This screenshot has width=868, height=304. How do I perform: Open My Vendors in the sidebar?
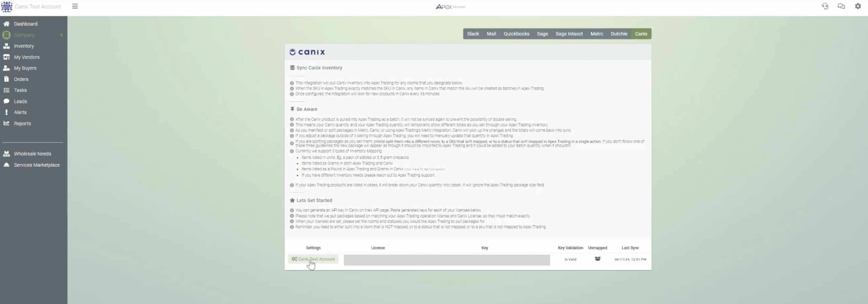tap(27, 57)
